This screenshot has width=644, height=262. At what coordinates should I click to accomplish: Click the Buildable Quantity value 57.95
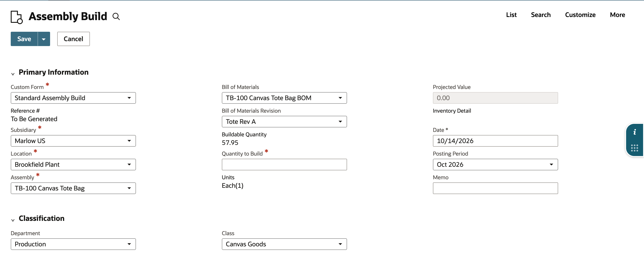[x=230, y=143]
